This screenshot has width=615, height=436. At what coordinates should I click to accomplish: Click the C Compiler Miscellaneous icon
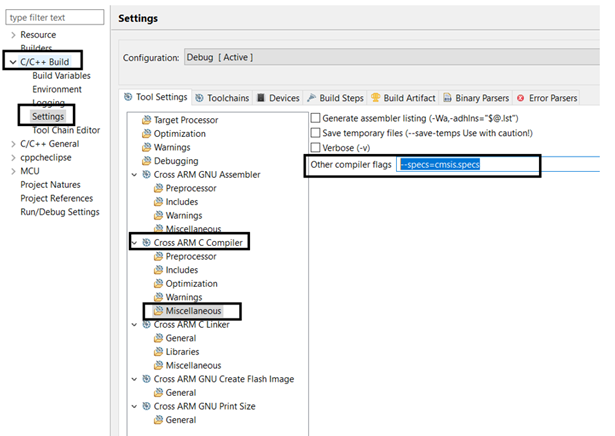[x=158, y=311]
